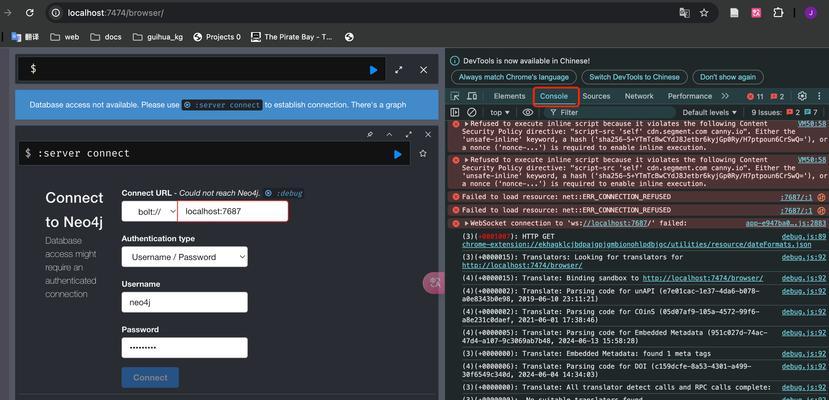Open the web bookmarks folder
The image size is (829, 400).
pos(65,37)
